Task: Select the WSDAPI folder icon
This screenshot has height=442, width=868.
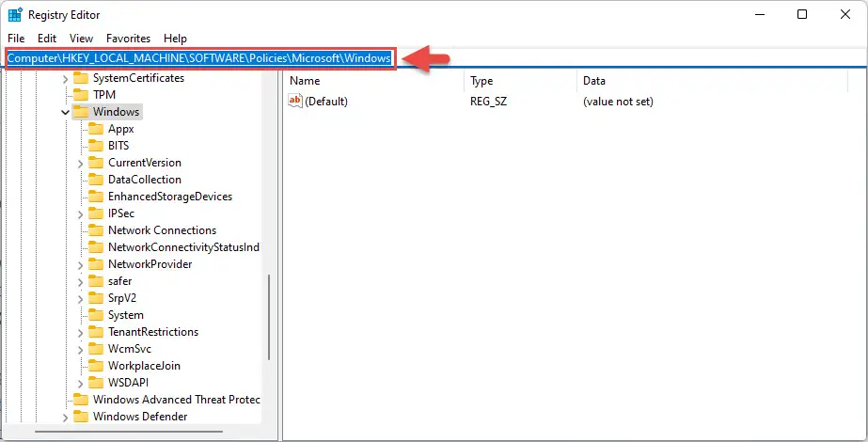Action: click(96, 382)
